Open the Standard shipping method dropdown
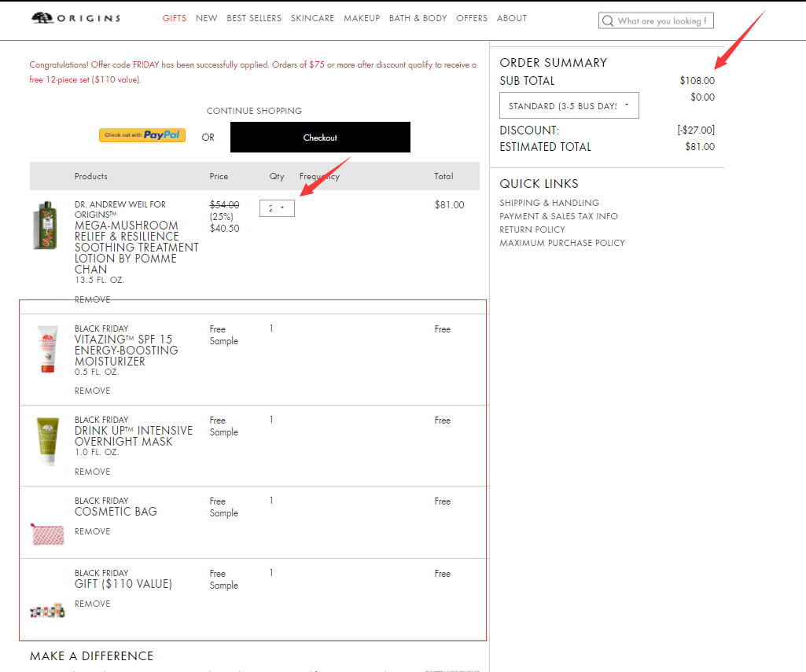 569,105
